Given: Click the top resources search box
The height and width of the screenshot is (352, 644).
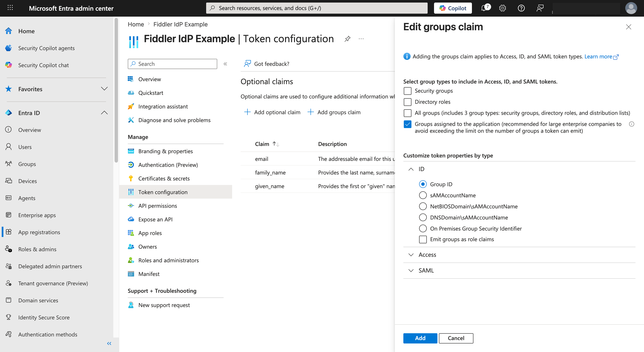Looking at the screenshot, I should point(316,8).
